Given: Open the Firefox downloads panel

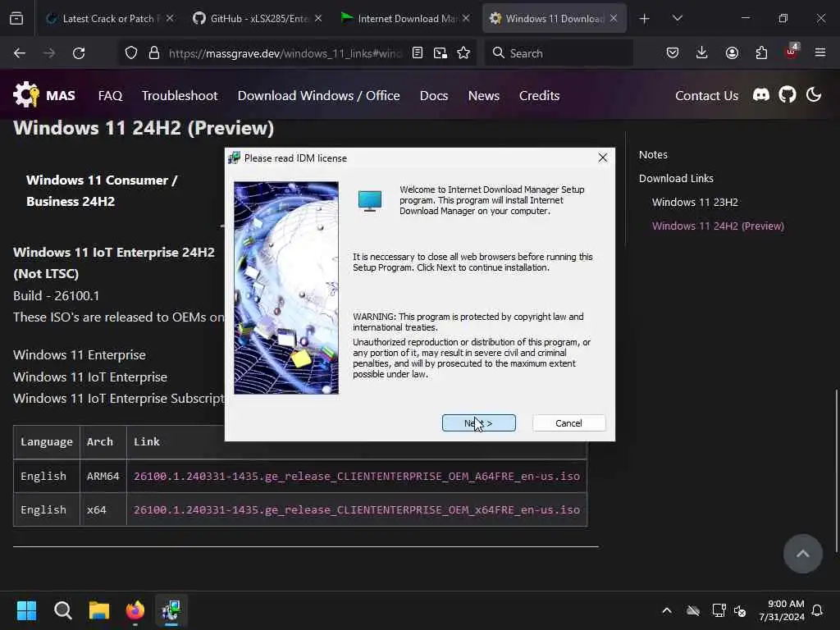Looking at the screenshot, I should tap(702, 53).
